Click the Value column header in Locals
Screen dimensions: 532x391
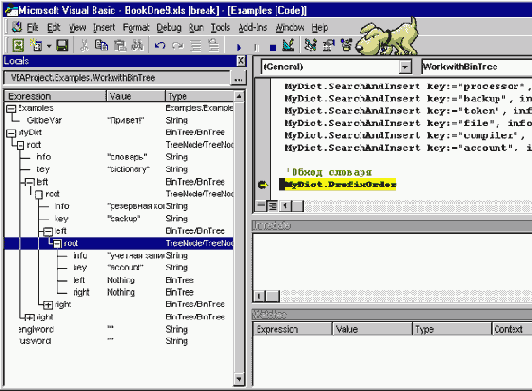coord(136,96)
